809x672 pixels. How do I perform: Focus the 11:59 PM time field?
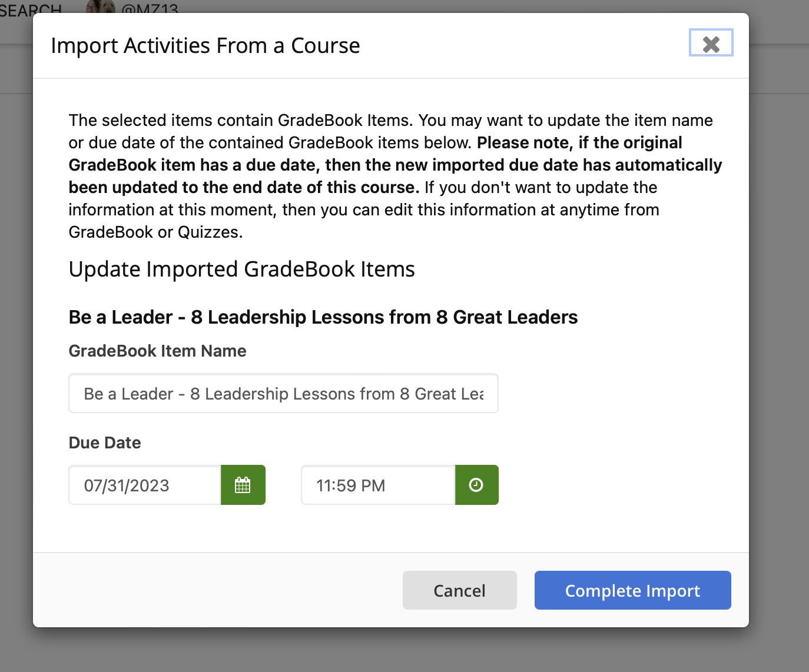(378, 485)
